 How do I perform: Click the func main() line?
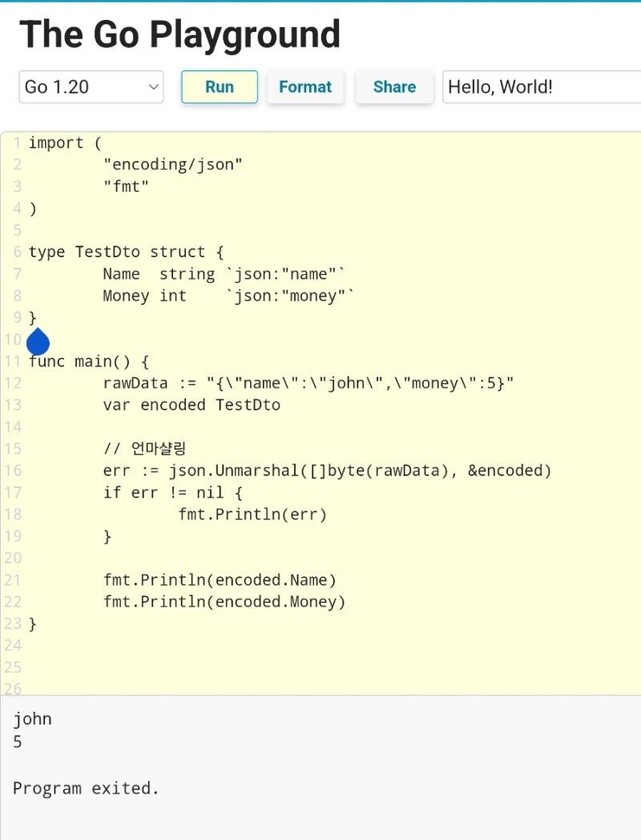pos(89,361)
